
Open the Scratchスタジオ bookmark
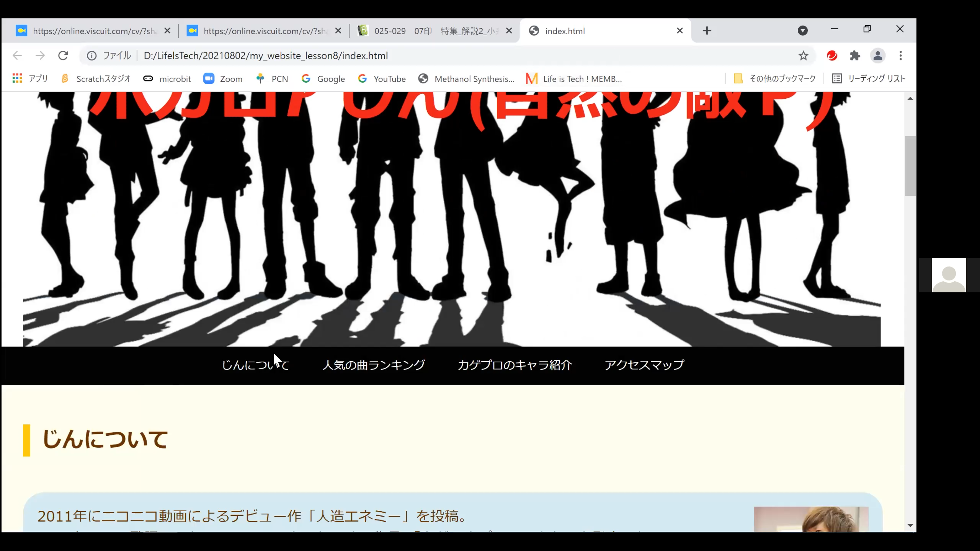96,79
